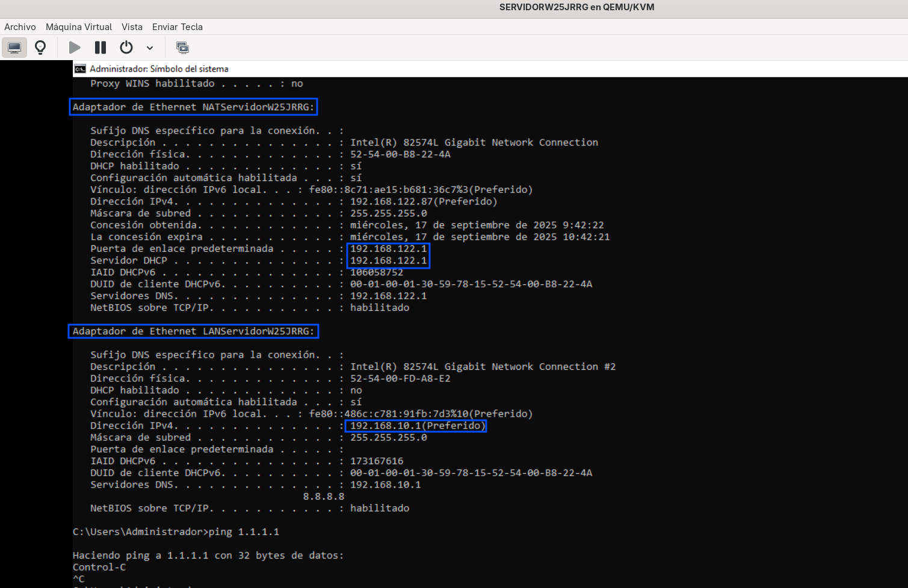Viewport: 908px width, 588px height.
Task: Click the ping 1.1.1.1 command line
Action: click(176, 532)
